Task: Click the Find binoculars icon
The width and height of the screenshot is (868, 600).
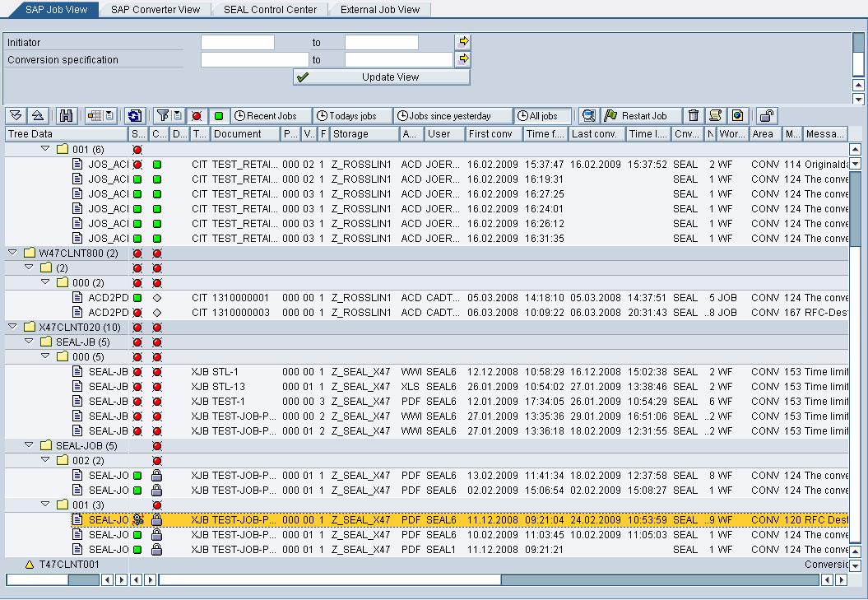Action: click(x=67, y=116)
